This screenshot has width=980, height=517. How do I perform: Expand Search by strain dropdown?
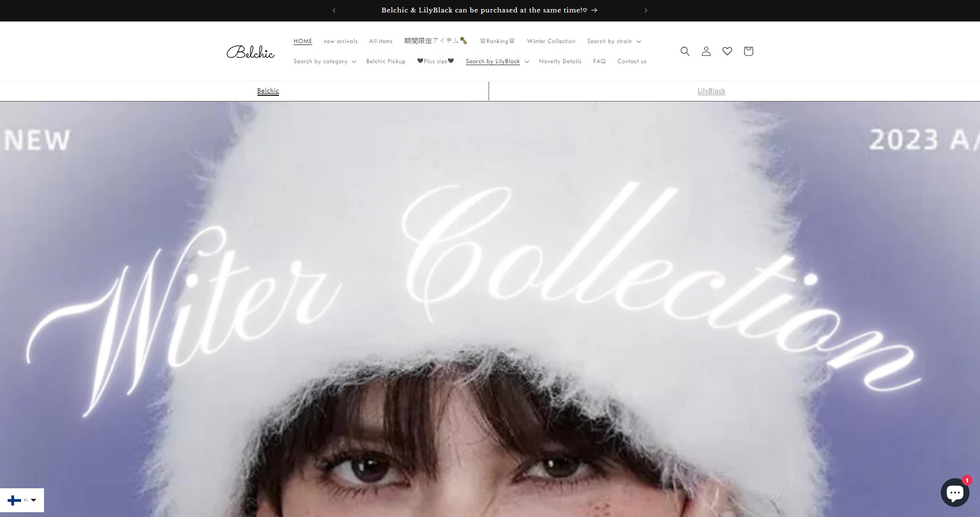pyautogui.click(x=613, y=41)
